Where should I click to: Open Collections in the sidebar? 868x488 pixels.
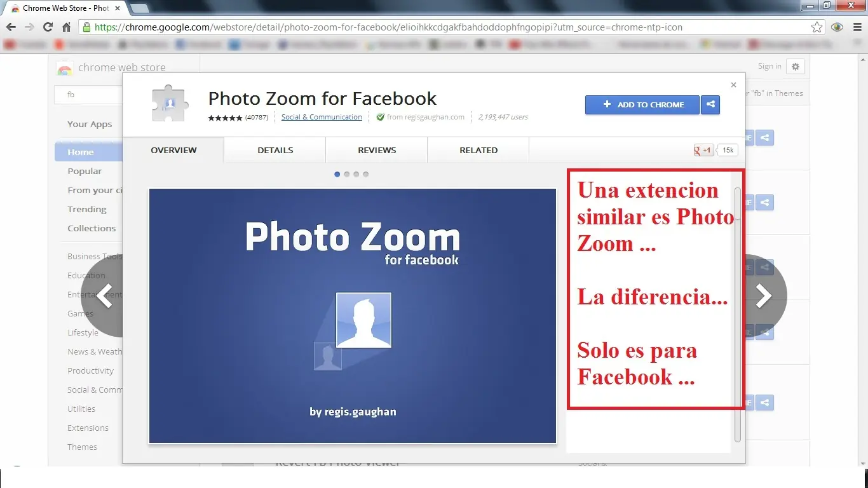(x=92, y=228)
